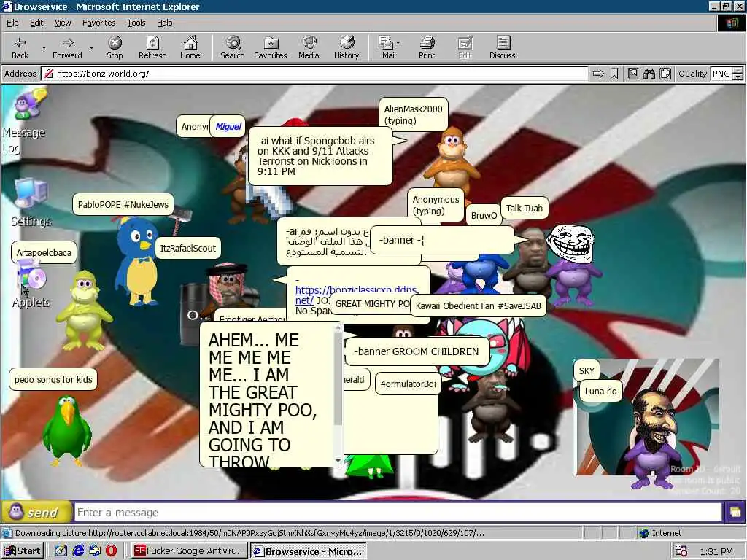Go to the Home page icon

coord(190,47)
